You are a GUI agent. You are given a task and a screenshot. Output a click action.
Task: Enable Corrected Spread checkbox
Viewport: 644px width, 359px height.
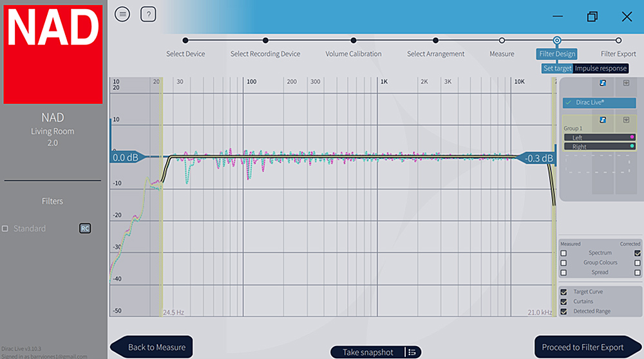coord(638,272)
